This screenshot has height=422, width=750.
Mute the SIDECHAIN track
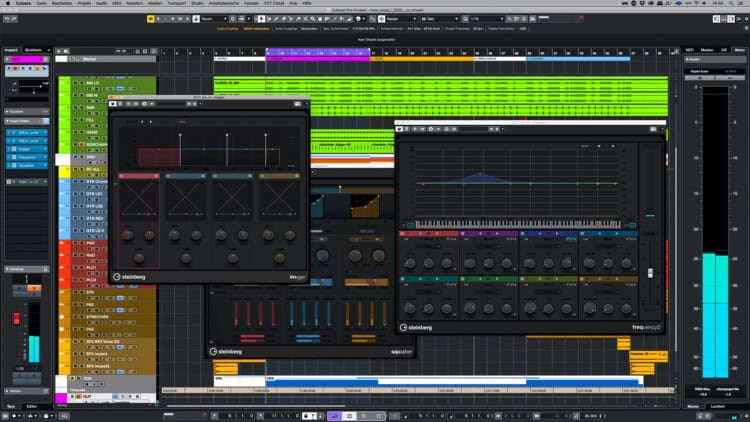click(x=76, y=144)
